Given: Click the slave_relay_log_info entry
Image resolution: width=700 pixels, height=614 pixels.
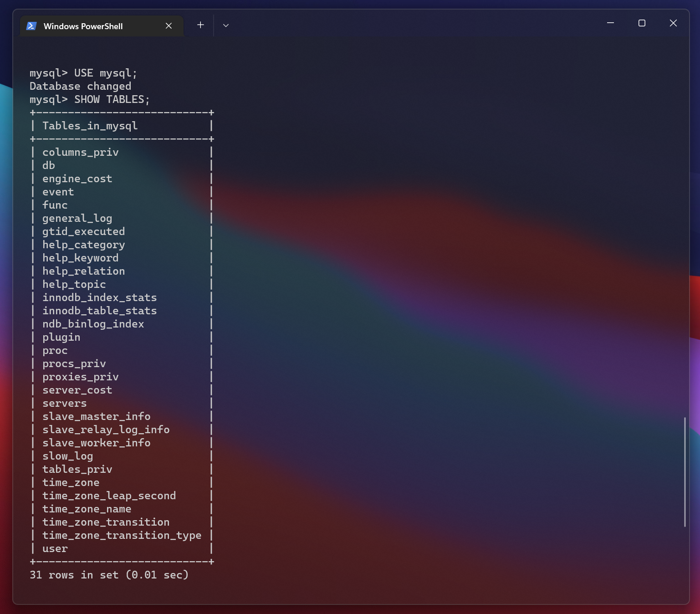Looking at the screenshot, I should pos(106,430).
